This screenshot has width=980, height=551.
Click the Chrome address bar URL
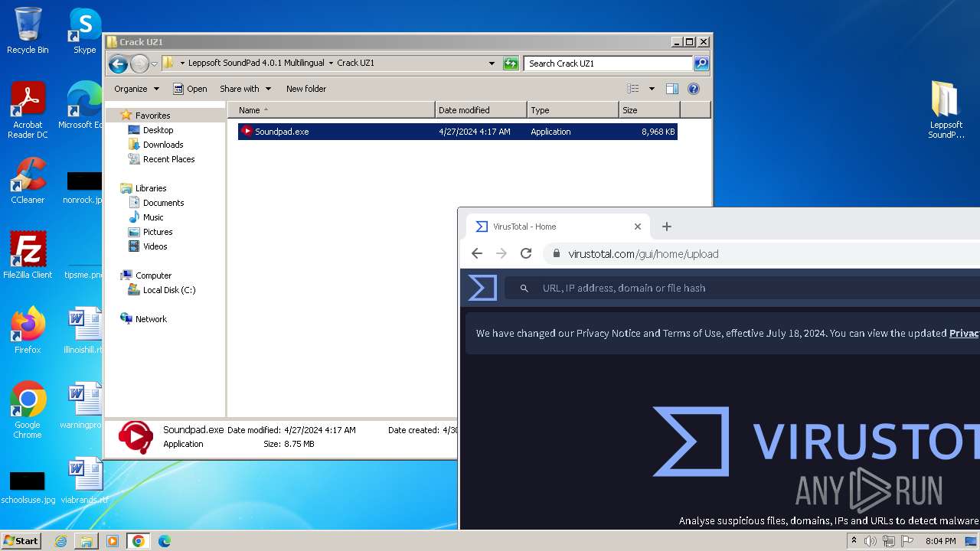(x=643, y=254)
